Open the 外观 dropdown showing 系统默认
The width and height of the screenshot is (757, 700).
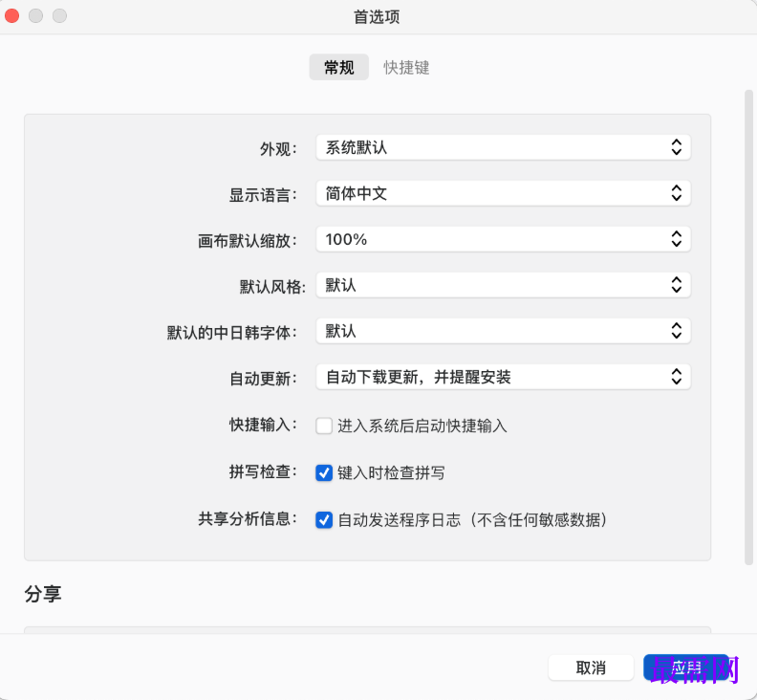point(503,147)
